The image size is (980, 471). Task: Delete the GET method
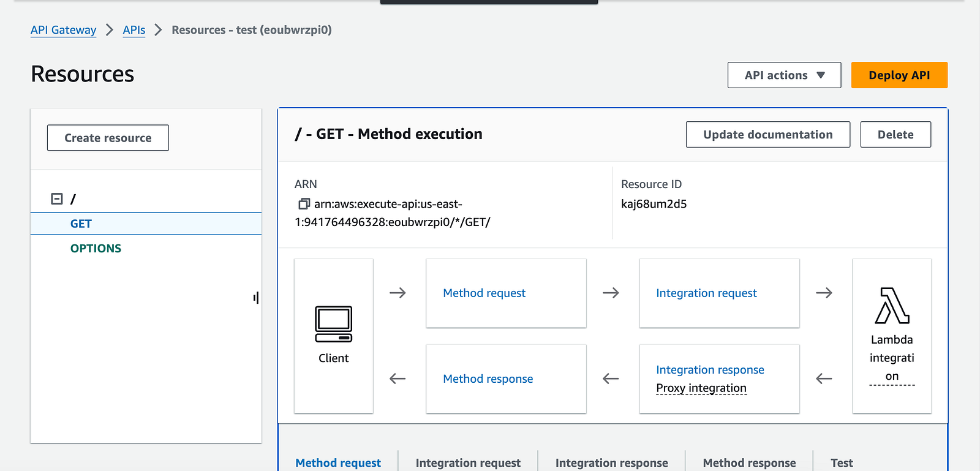(895, 135)
